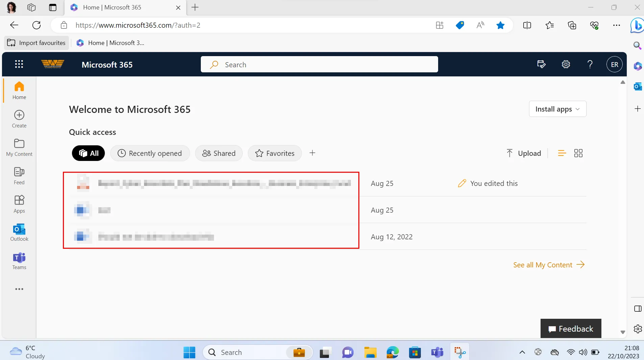Open Edge tab actions menu

pyautogui.click(x=53, y=7)
